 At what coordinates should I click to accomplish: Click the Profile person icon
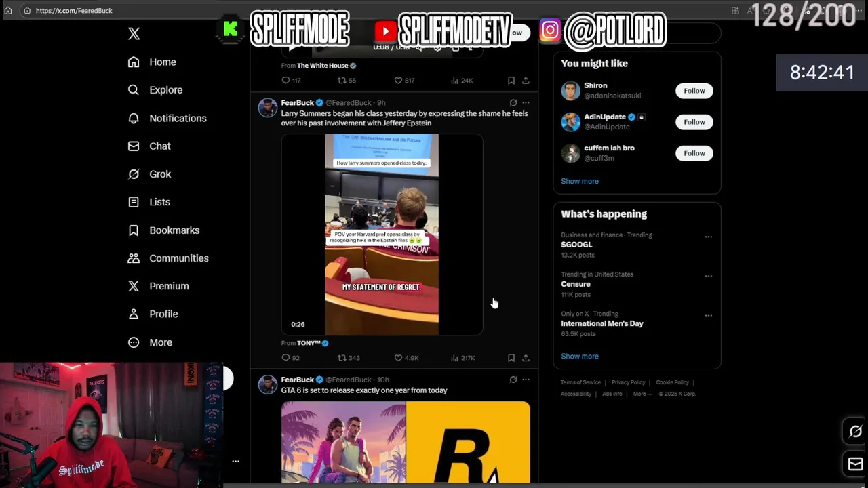(134, 314)
